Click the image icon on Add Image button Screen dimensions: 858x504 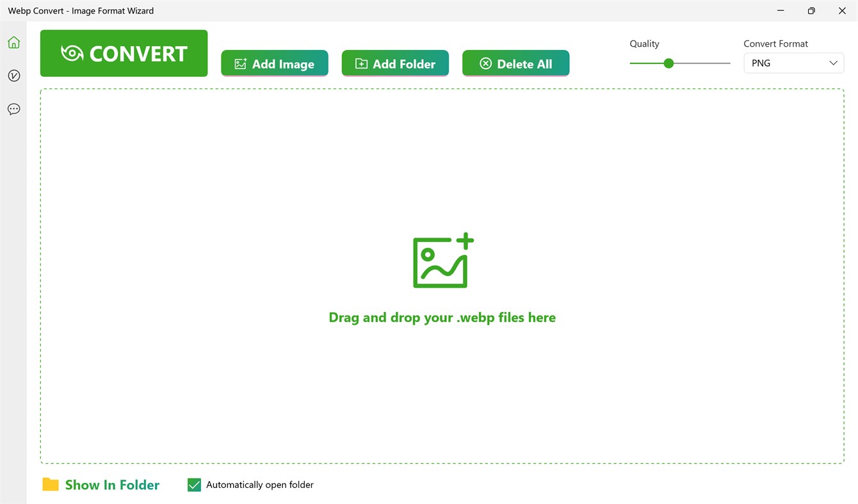click(240, 63)
